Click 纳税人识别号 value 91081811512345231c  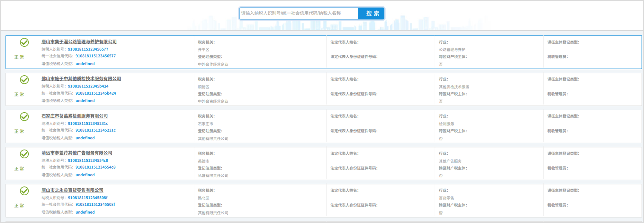pyautogui.click(x=88, y=124)
